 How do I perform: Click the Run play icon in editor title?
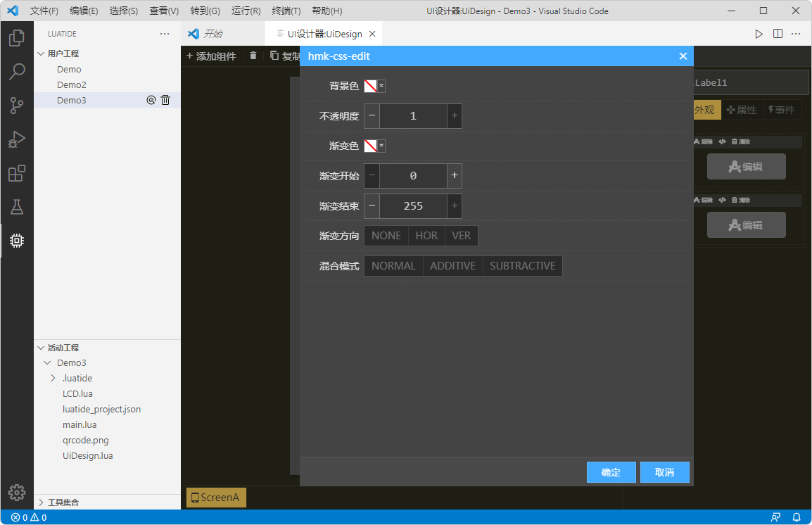pyautogui.click(x=759, y=34)
